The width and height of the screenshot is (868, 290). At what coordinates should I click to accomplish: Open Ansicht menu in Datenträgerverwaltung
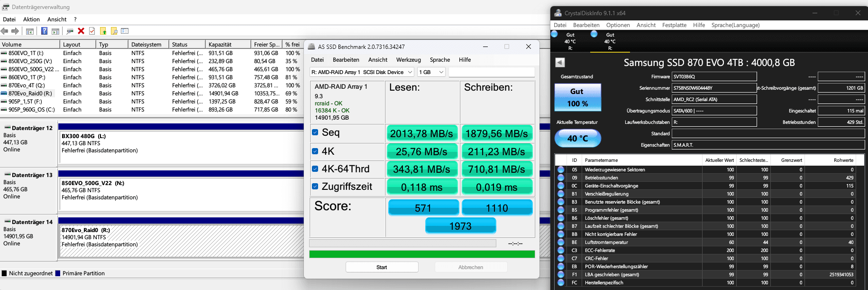(57, 19)
